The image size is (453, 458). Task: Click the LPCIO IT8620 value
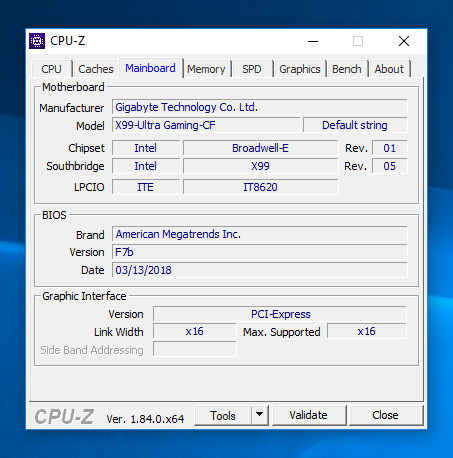260,187
